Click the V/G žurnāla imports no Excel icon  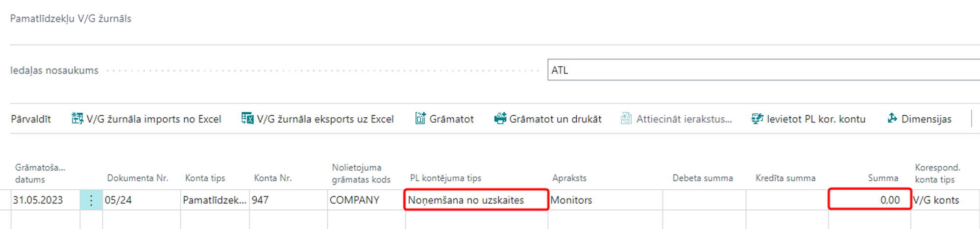77,119
